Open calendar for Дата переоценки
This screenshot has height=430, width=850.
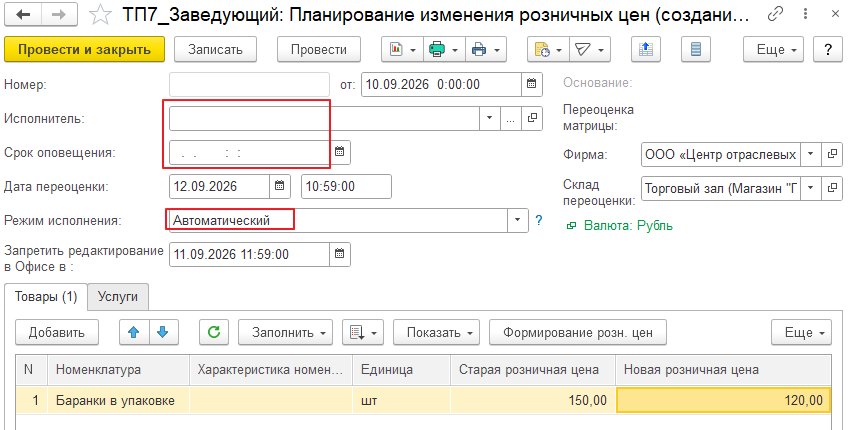pos(280,187)
